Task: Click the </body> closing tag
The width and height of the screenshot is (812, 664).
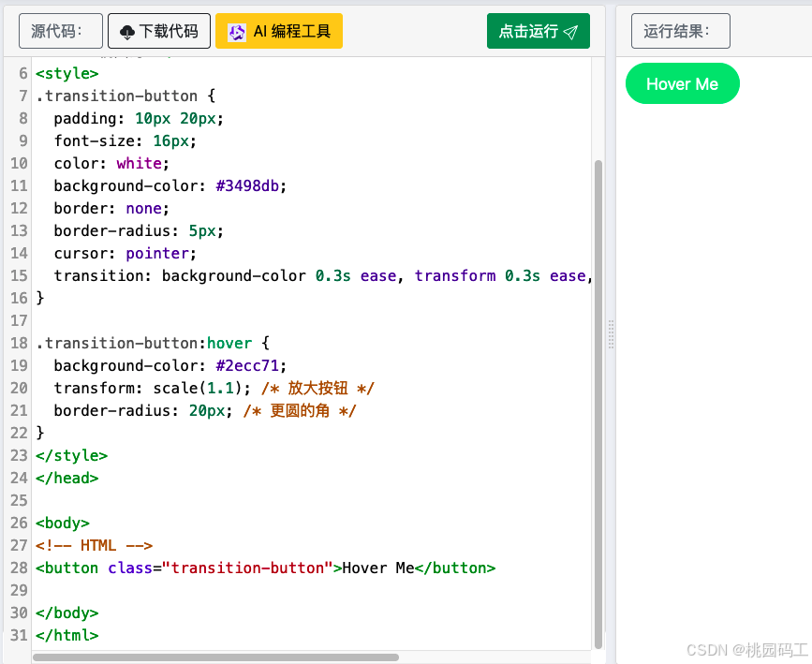Action: pos(66,613)
